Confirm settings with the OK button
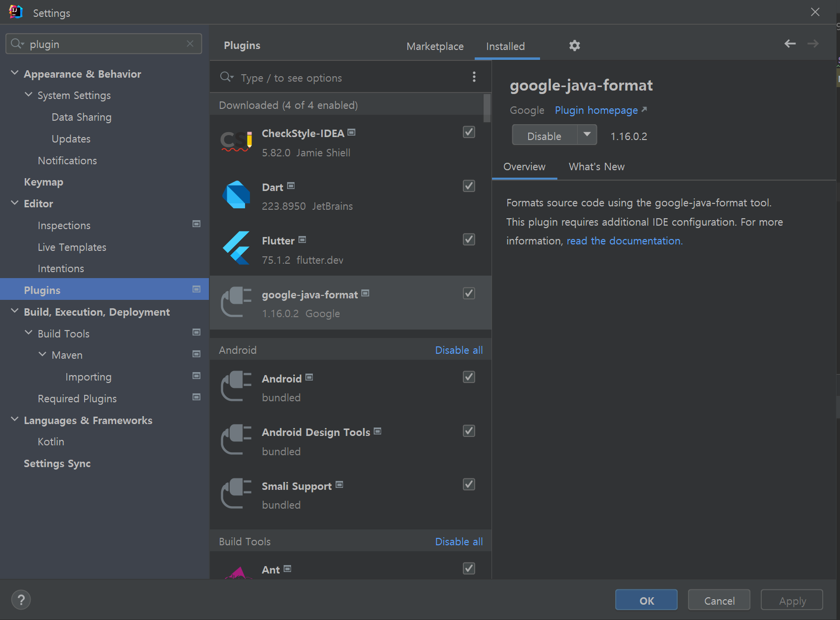 click(646, 600)
